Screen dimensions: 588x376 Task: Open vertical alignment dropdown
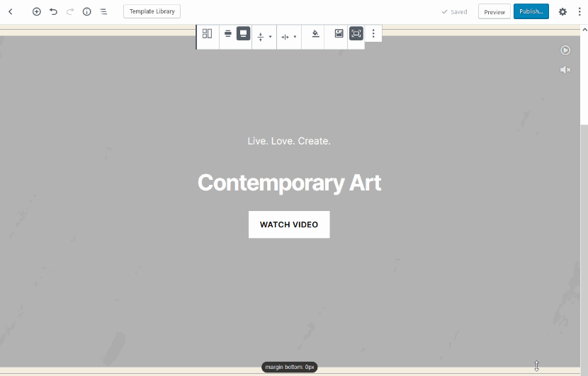(x=264, y=37)
